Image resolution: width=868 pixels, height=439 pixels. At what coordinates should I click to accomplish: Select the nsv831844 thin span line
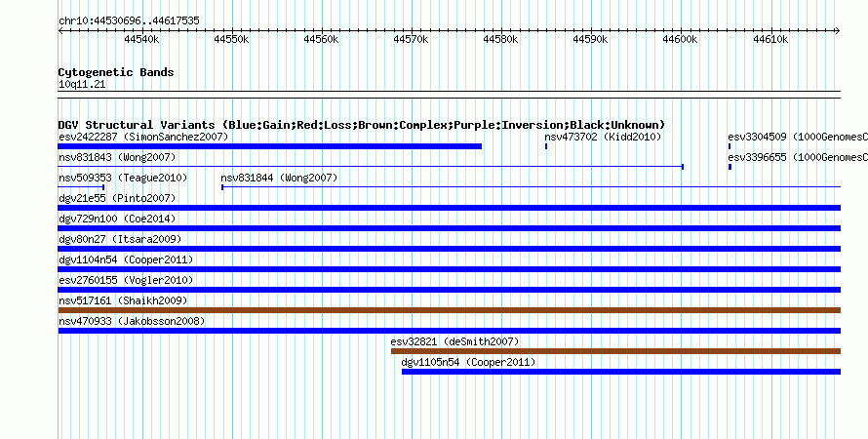(x=531, y=187)
